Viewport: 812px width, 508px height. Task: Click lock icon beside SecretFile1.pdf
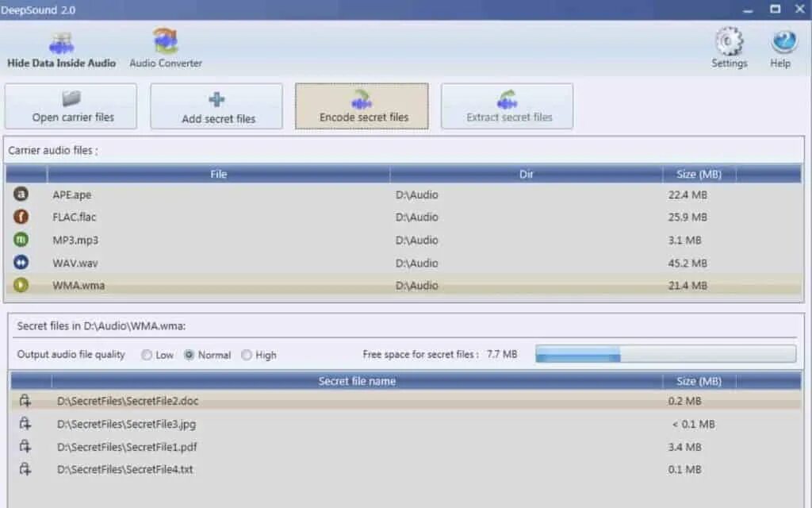pos(25,446)
